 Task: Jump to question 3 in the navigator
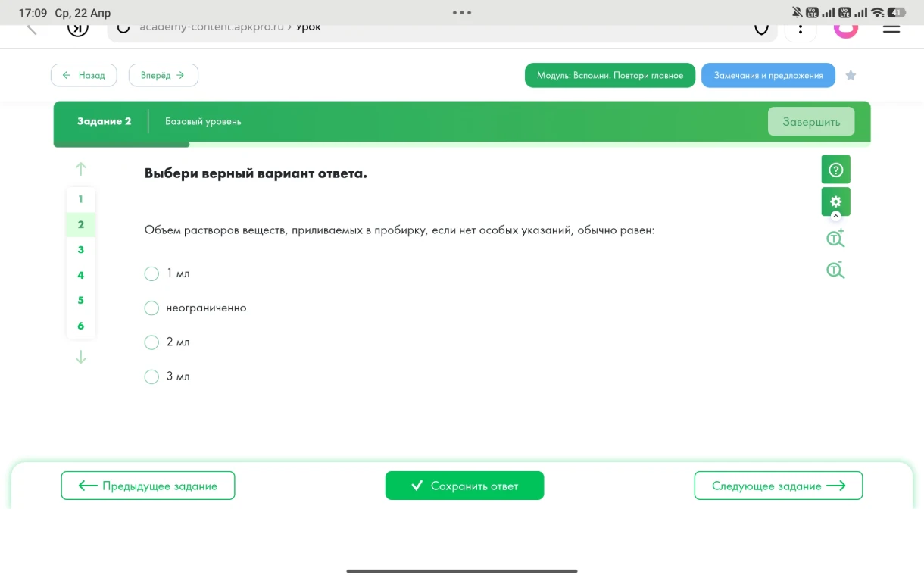click(x=81, y=250)
